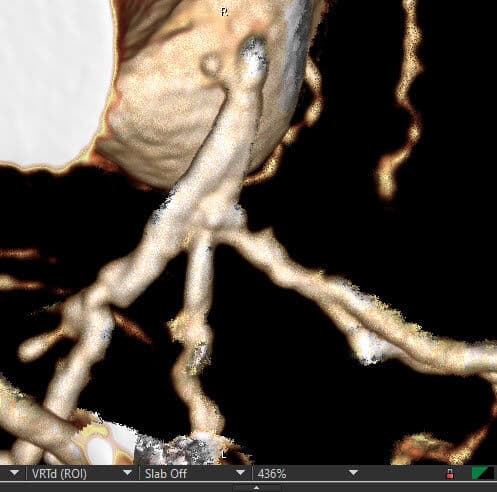
Task: Click the 3D volume-rendered vessel image
Action: click(x=248, y=232)
